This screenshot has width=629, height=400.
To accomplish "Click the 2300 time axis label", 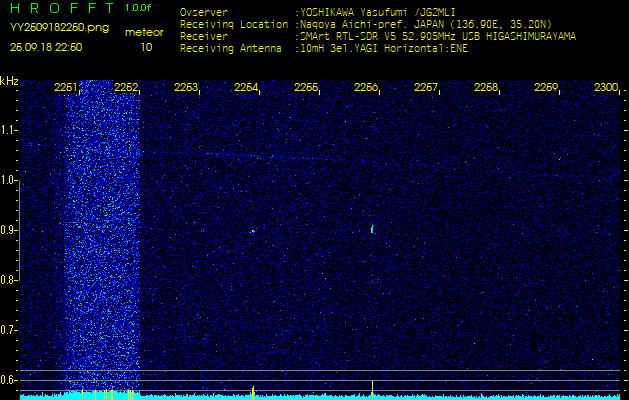I will 606,87.
